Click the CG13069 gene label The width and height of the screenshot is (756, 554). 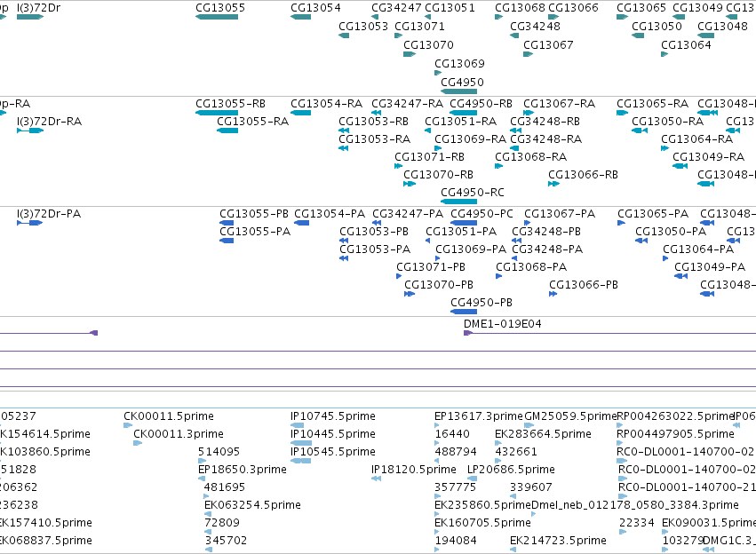pyautogui.click(x=459, y=64)
